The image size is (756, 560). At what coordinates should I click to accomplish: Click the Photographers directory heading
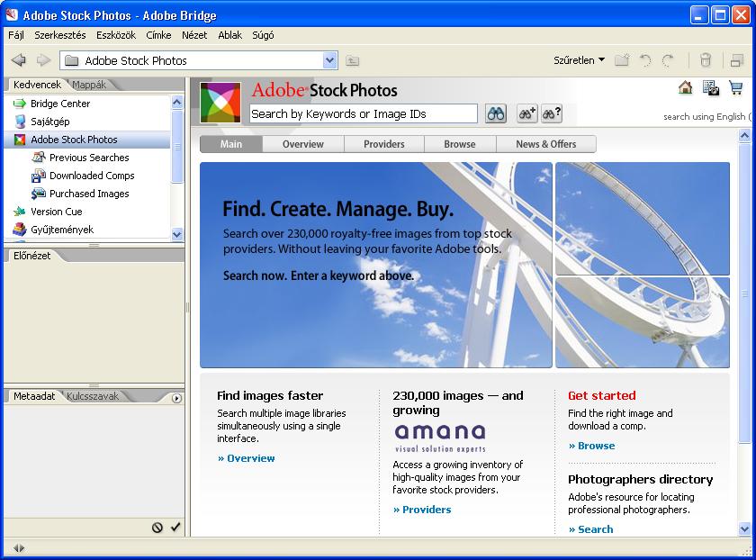(x=640, y=480)
